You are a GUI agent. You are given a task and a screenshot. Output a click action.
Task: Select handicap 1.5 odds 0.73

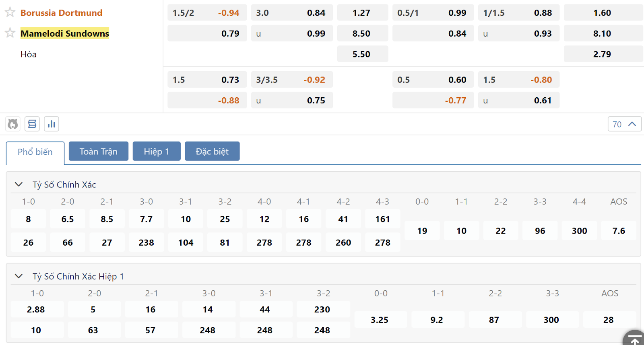(x=207, y=80)
